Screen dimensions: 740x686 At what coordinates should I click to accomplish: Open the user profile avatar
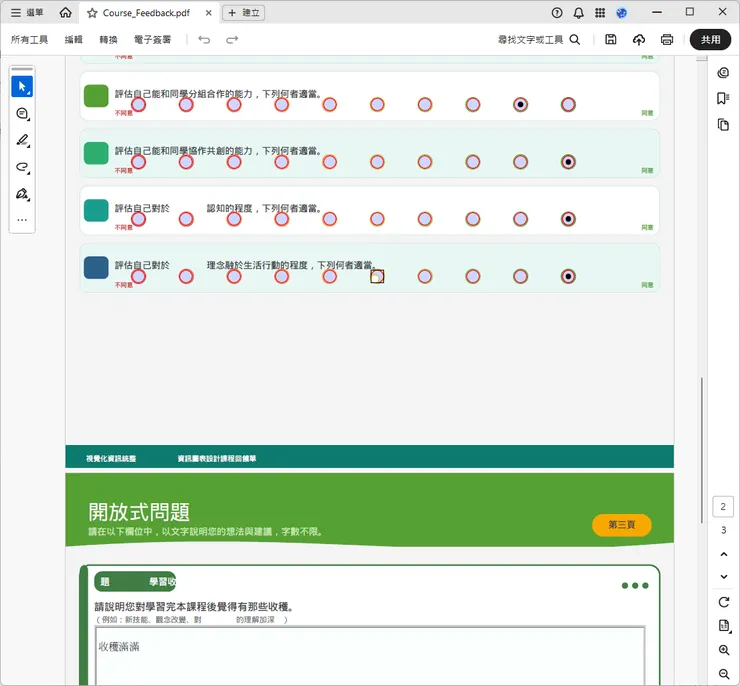(x=622, y=13)
